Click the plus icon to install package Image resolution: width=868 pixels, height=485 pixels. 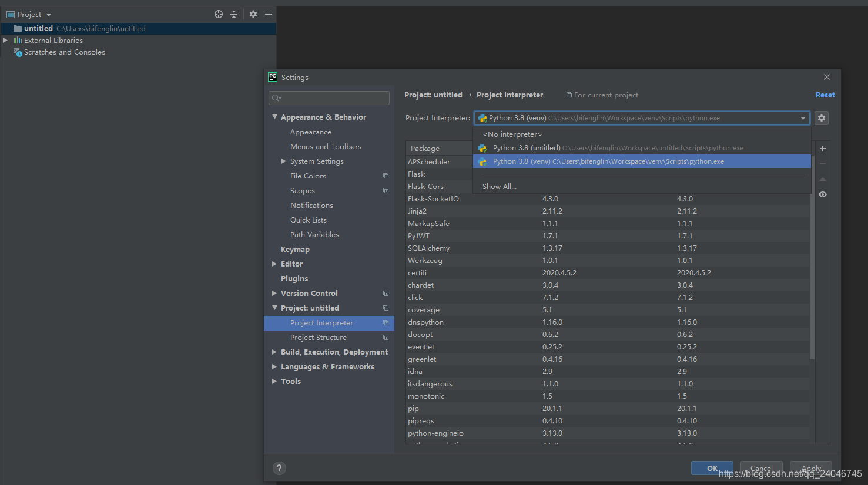[x=823, y=149]
